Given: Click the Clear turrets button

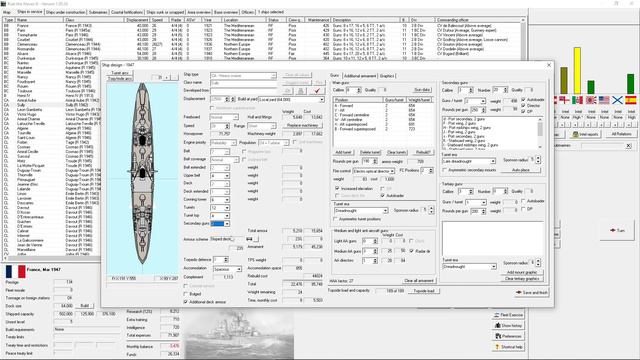Looking at the screenshot, I should click(x=396, y=152).
